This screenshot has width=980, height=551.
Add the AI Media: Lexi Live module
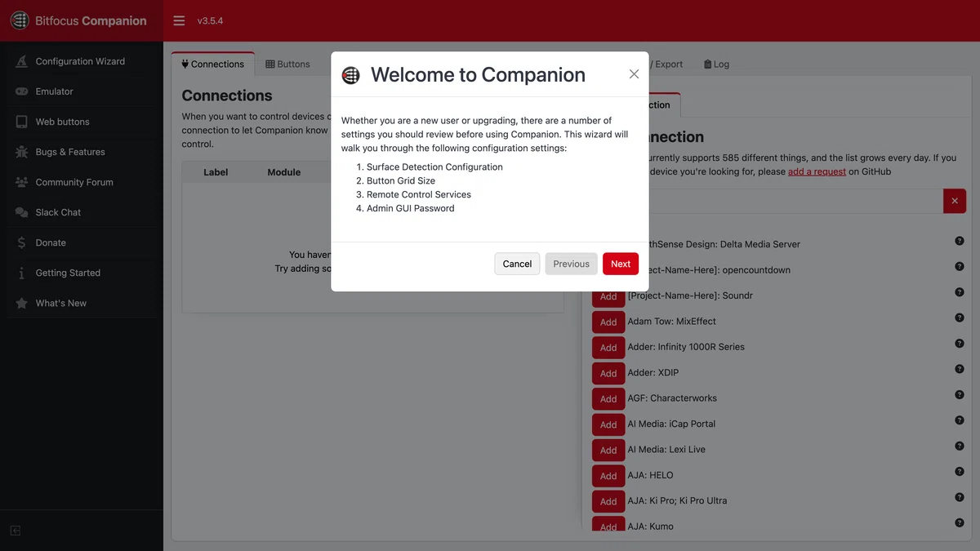[x=608, y=450]
